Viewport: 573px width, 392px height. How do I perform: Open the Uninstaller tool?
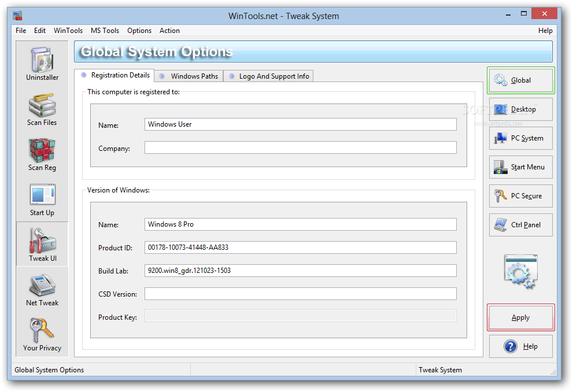tap(42, 64)
